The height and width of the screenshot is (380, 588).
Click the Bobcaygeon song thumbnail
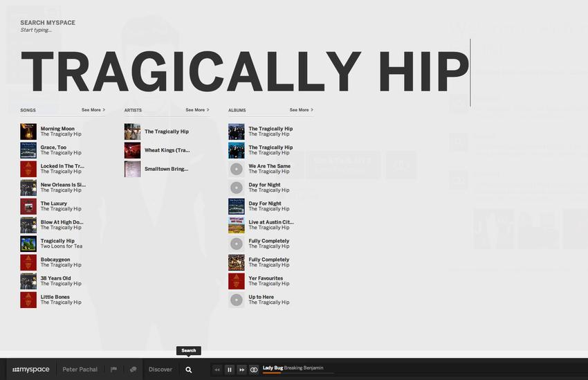(28, 262)
